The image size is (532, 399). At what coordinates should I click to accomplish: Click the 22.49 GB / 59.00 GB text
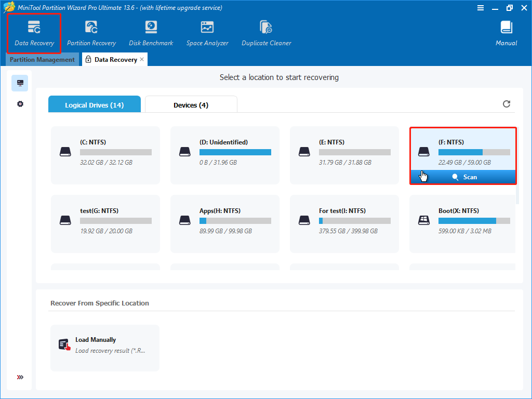[x=464, y=163]
